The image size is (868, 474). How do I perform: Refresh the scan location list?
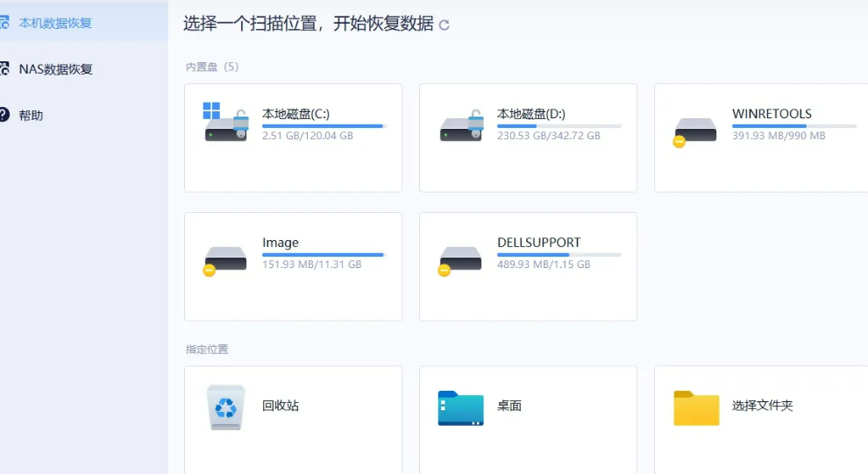444,25
